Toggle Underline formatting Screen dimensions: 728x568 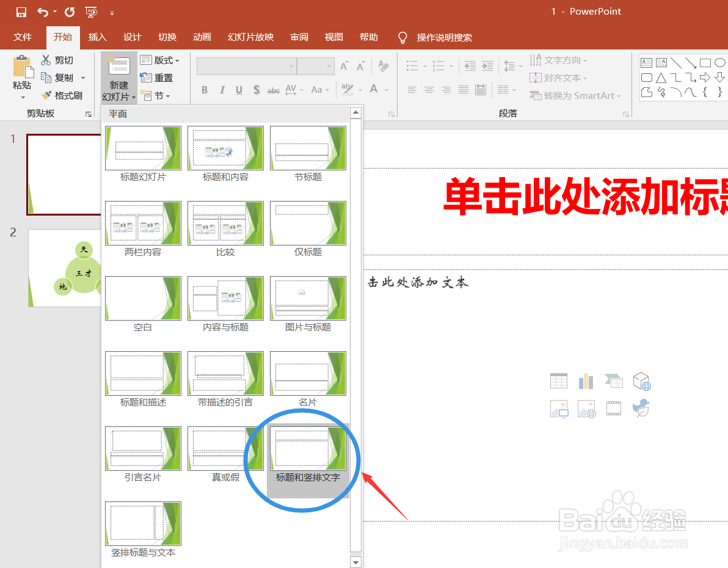pos(239,90)
